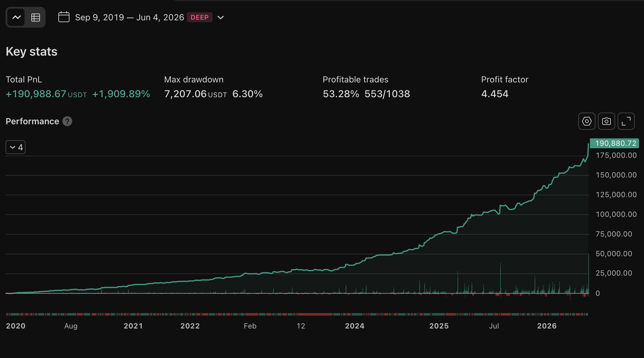Click the 150,000.00 price axis label
Screen dimensions: 644x358
click(x=616, y=175)
